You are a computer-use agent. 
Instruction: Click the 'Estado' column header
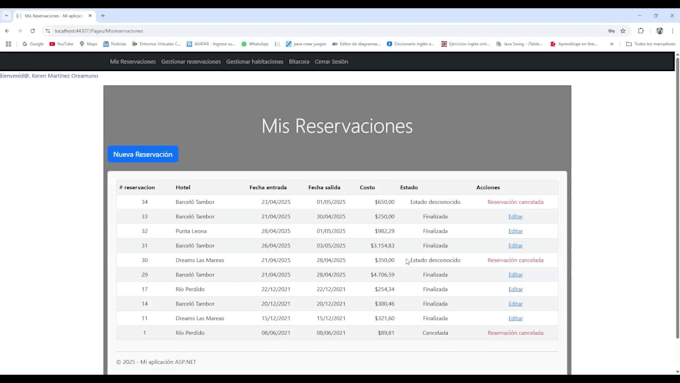(x=409, y=187)
